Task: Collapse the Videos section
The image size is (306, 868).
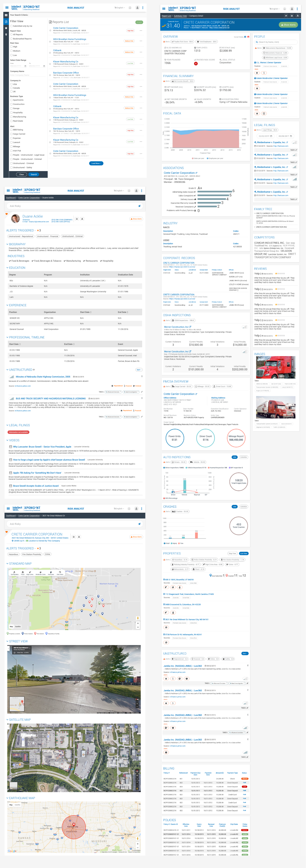Action: click(7, 440)
